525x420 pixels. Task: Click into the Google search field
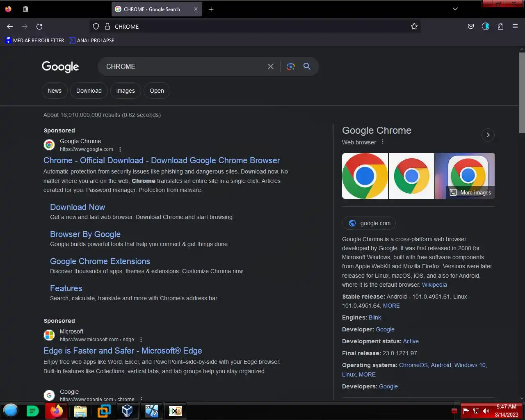coord(185,66)
